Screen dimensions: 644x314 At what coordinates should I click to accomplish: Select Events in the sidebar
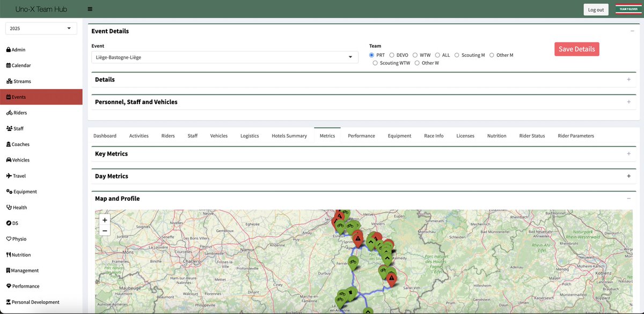click(41, 97)
